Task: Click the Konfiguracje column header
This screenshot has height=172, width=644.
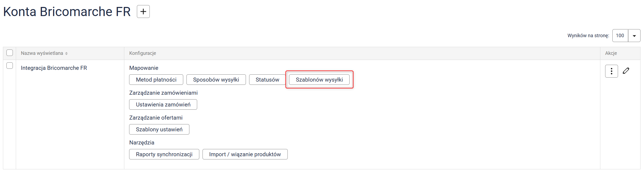Action: tap(143, 53)
